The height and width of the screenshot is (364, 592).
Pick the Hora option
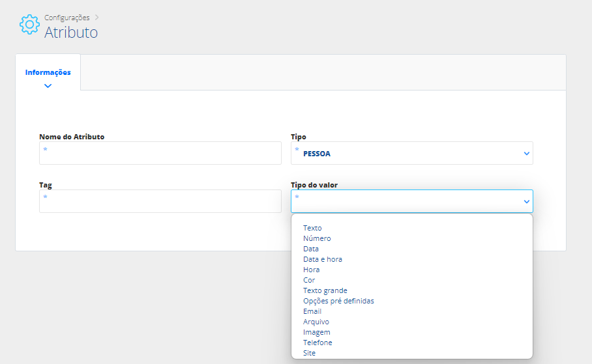pos(311,270)
